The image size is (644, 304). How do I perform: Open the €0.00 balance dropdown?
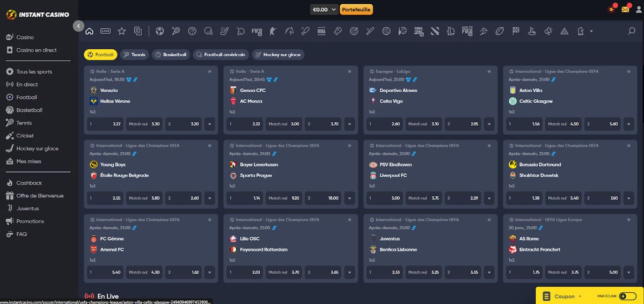point(325,9)
